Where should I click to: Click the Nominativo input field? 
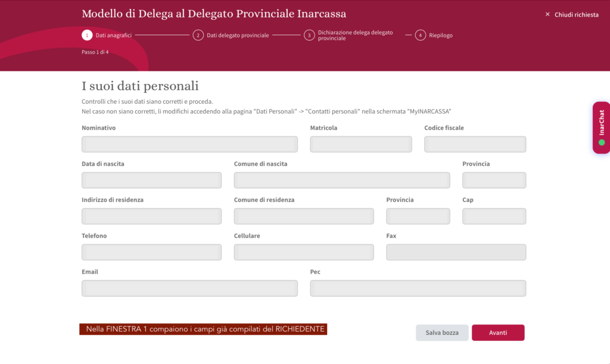(x=189, y=144)
